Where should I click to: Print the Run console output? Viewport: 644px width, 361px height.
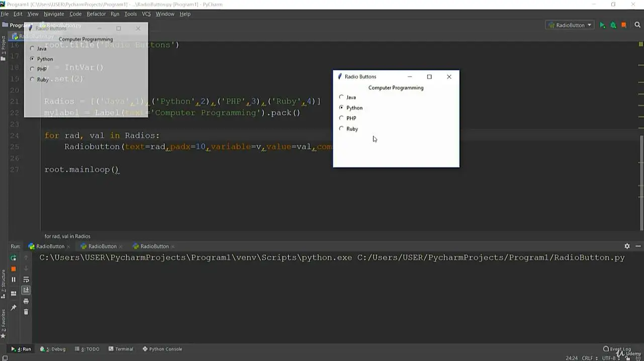pyautogui.click(x=26, y=301)
